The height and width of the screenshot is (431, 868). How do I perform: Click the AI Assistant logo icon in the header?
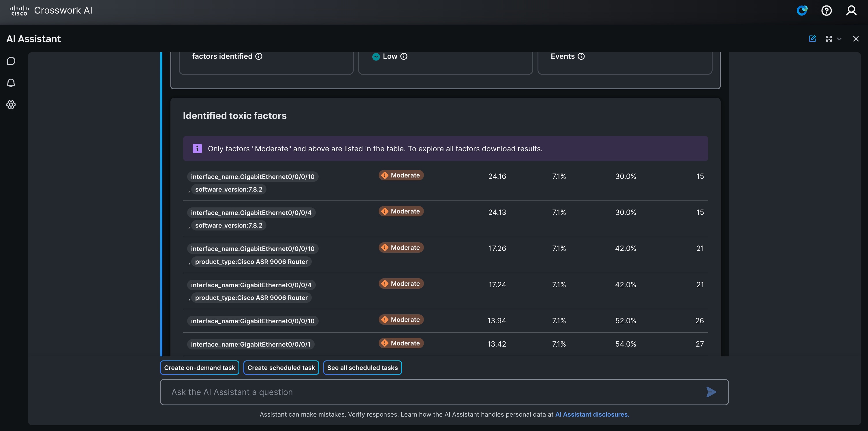tap(802, 10)
